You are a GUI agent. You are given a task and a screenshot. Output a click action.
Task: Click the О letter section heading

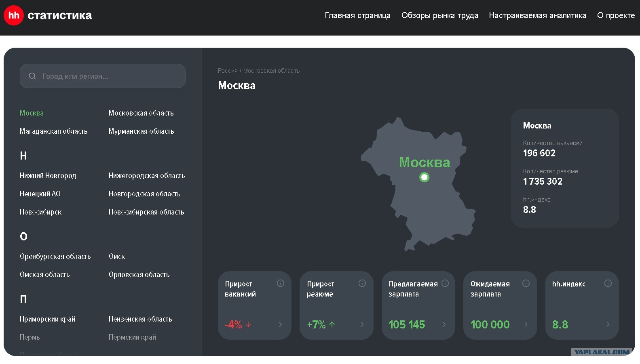coord(23,236)
